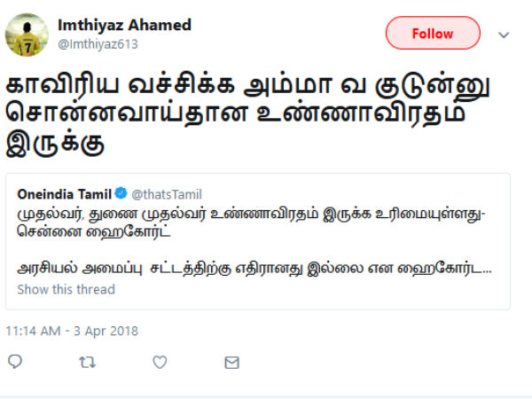
Task: Retweet this tweet using the retweet icon
Action: (x=88, y=362)
